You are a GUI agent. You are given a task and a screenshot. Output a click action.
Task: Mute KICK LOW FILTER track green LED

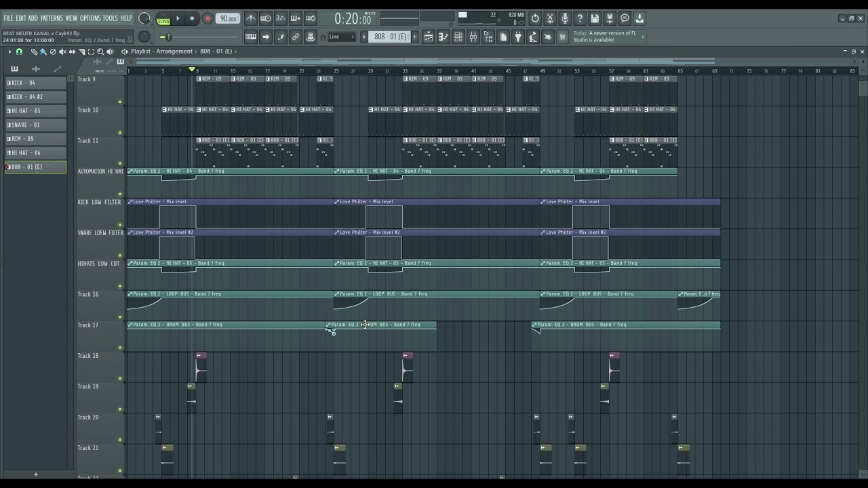pyautogui.click(x=120, y=225)
